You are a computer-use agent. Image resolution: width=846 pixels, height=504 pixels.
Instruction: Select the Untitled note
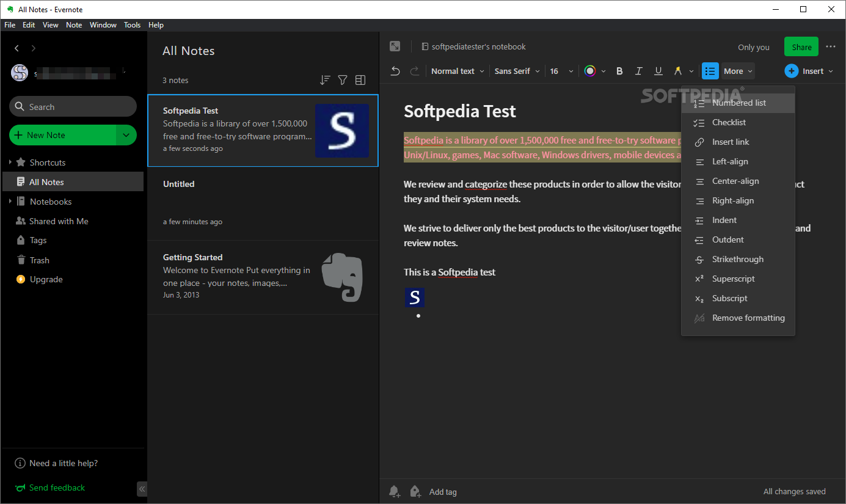(263, 204)
